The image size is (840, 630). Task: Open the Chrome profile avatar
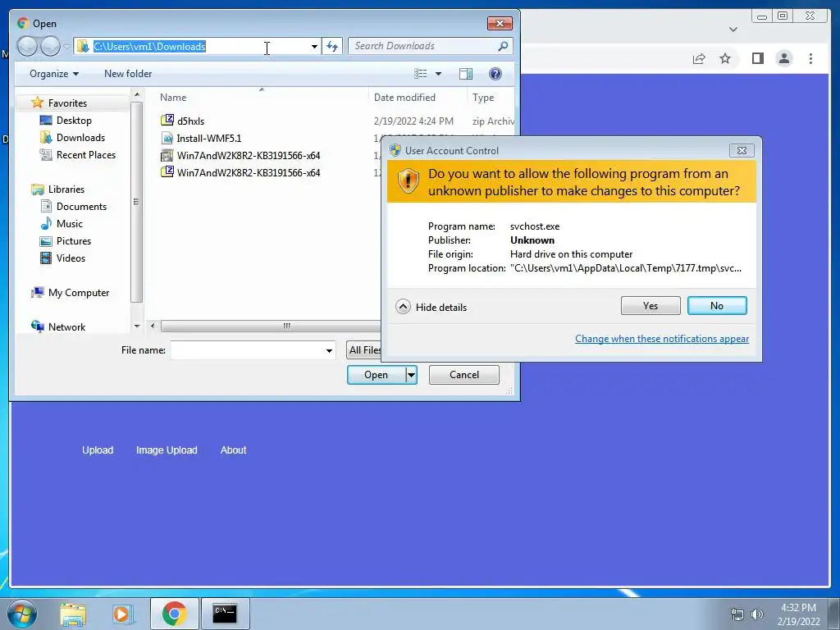click(783, 58)
